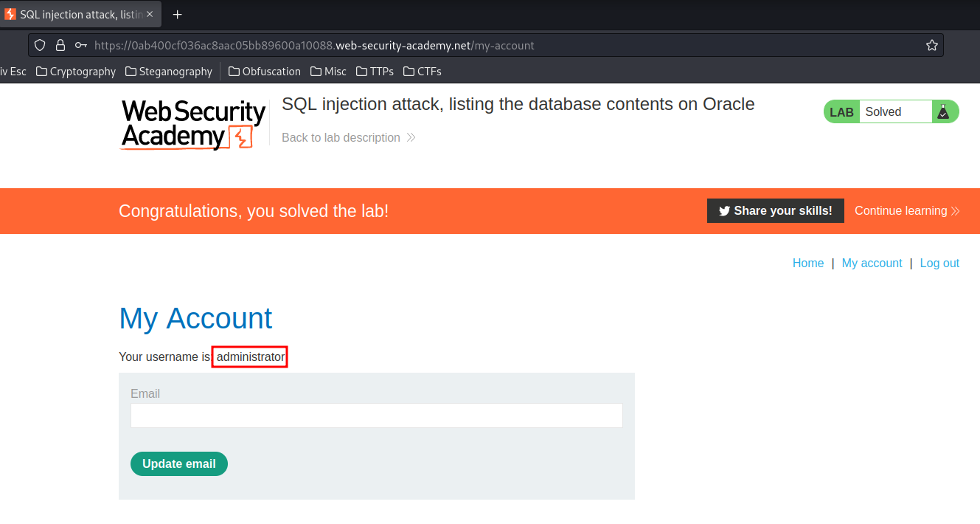This screenshot has width=980, height=524.
Task: Click the Priv Esc bookmarks folder
Action: (x=13, y=72)
